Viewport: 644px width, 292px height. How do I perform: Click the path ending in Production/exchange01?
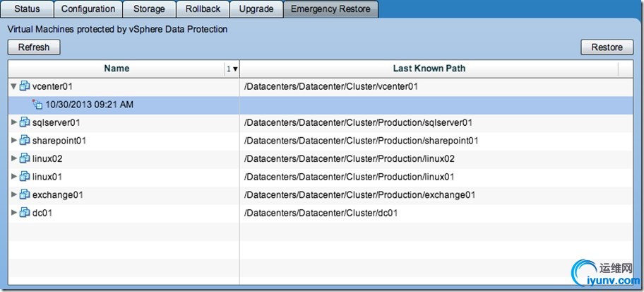359,194
